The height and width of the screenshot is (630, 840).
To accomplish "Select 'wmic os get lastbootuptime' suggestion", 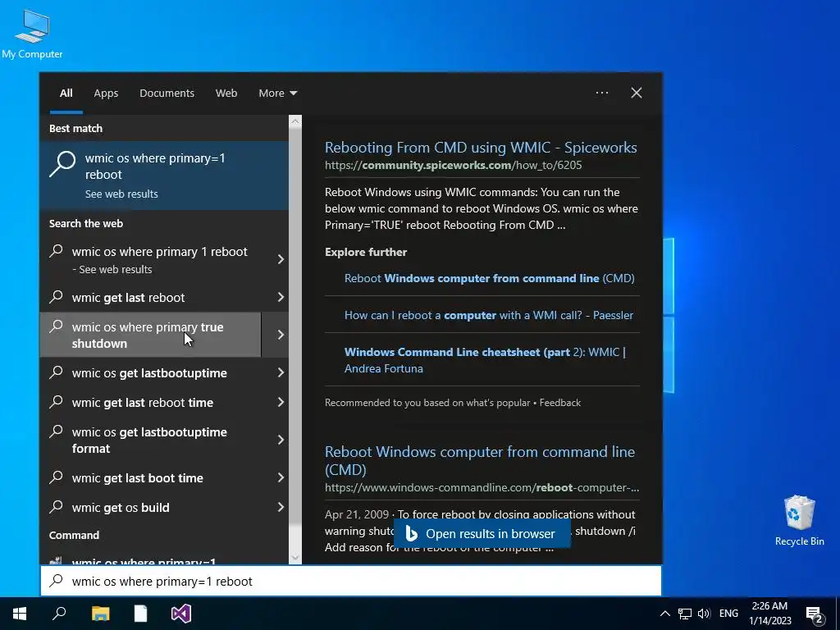I will [151, 373].
